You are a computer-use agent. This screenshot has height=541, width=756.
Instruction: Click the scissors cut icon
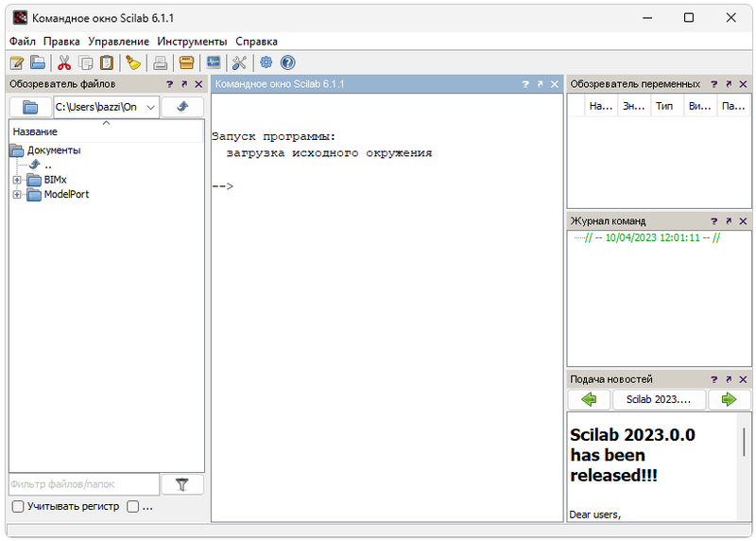click(64, 63)
